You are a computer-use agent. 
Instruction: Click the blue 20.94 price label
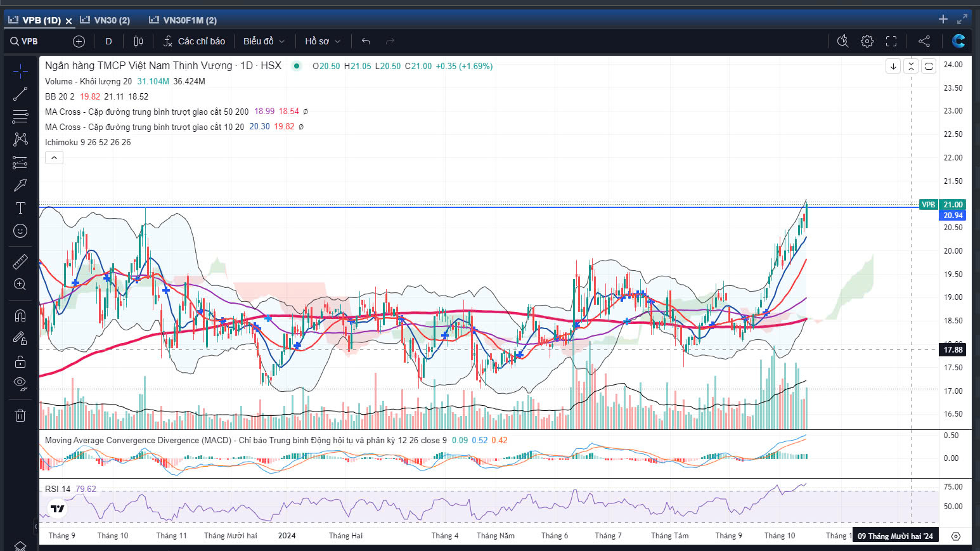point(953,216)
